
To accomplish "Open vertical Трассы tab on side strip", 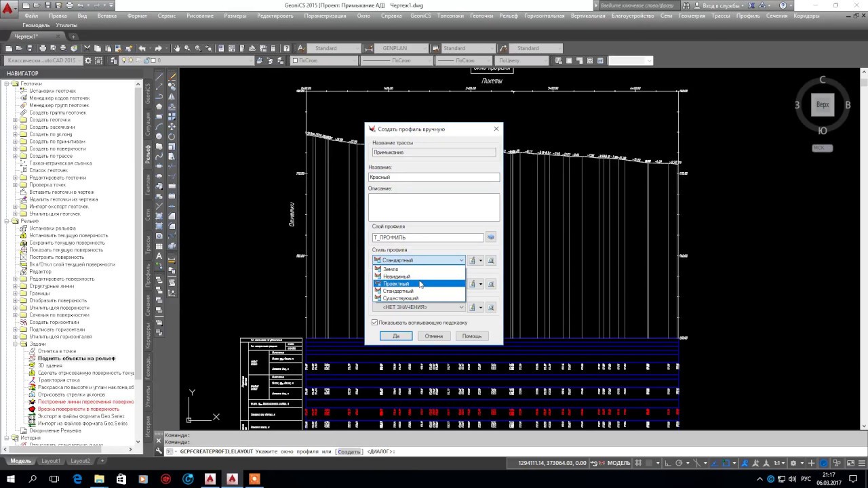I will coord(149,245).
